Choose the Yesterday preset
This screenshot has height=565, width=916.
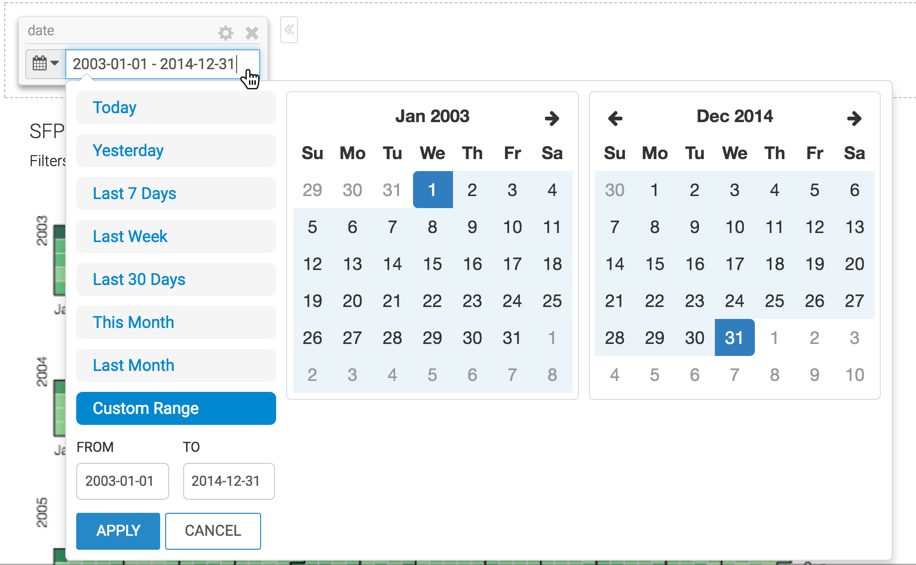tap(175, 151)
